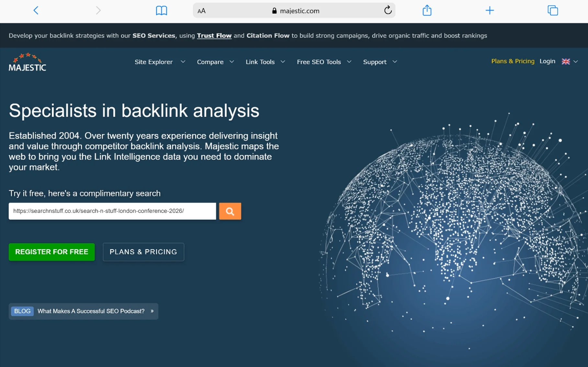Click the Majestic logo
This screenshot has height=367, width=588.
click(x=28, y=62)
